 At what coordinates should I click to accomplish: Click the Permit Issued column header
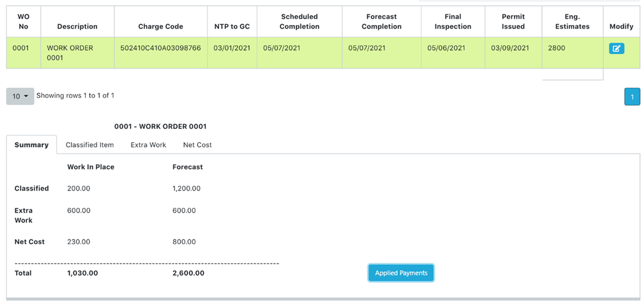pyautogui.click(x=513, y=22)
